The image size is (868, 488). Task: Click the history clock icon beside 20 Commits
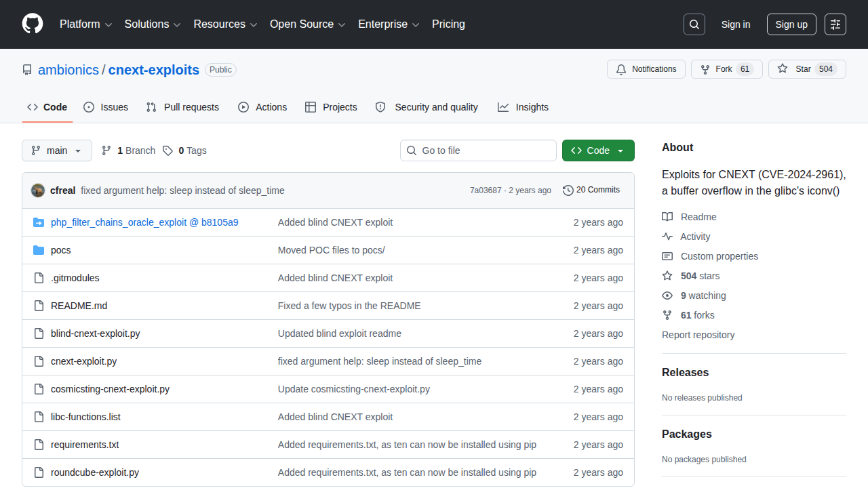[x=568, y=190]
